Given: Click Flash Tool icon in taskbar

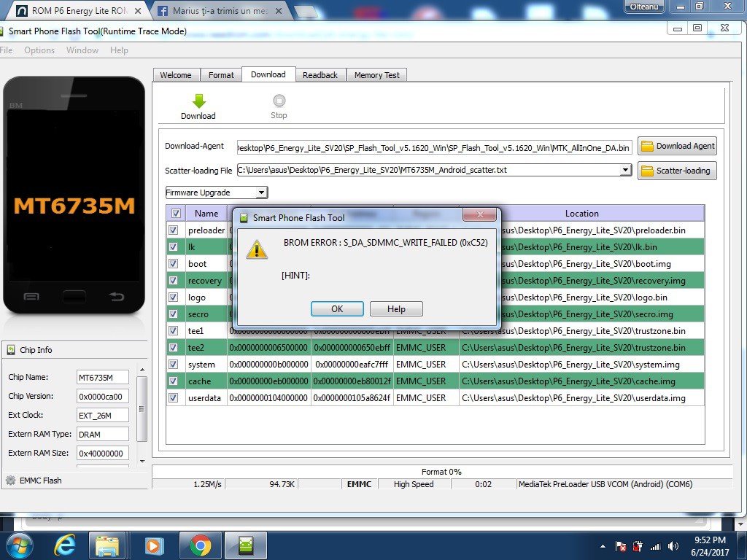Looking at the screenshot, I should (x=246, y=545).
